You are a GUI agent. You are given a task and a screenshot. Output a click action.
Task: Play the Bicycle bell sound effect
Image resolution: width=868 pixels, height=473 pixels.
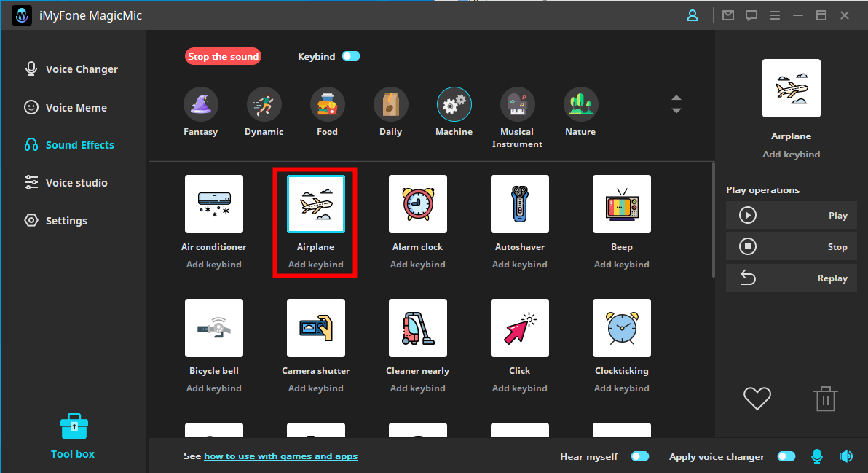pos(213,328)
